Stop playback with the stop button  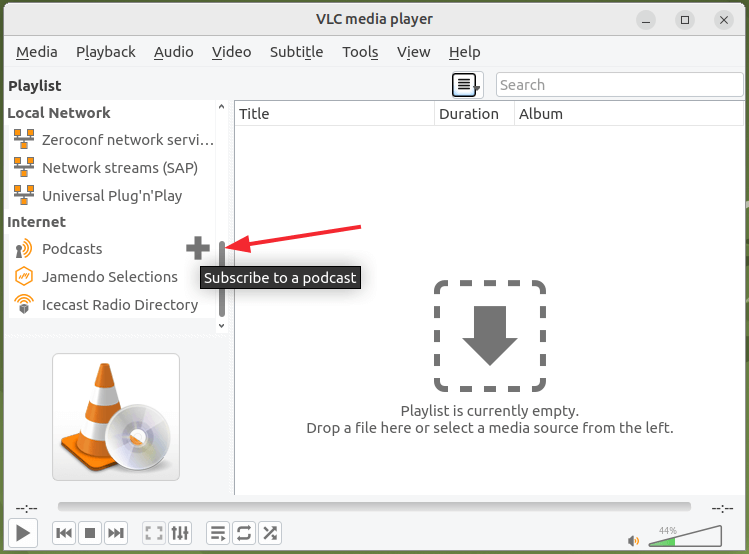coord(90,533)
